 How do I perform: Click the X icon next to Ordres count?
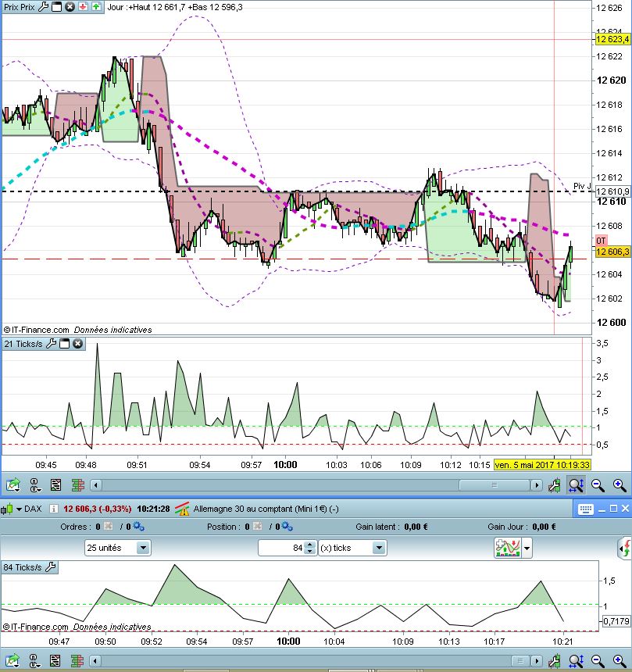108,527
